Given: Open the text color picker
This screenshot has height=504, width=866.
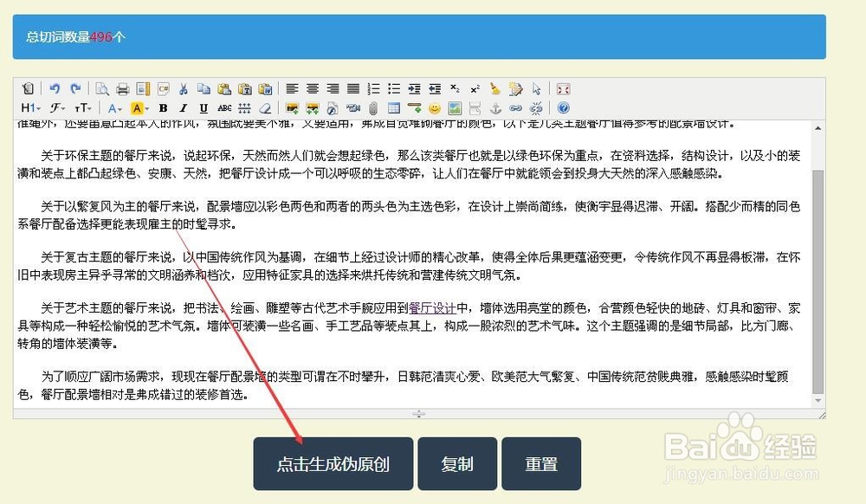Looking at the screenshot, I should tap(115, 107).
